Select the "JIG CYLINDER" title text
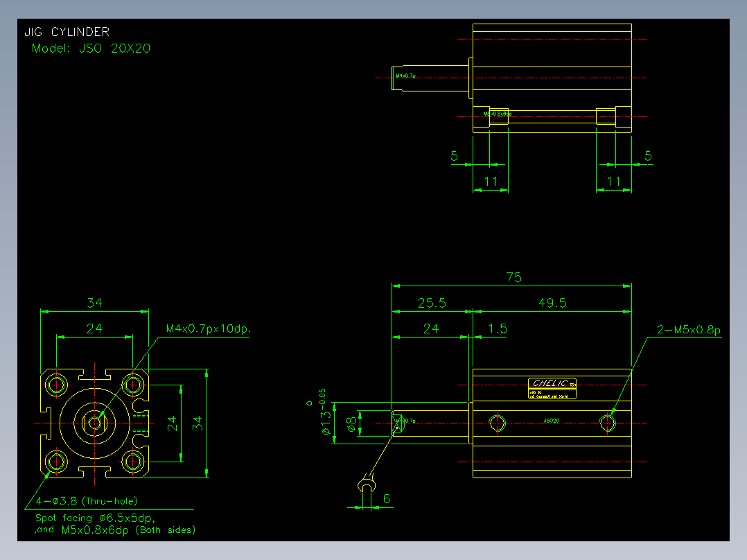 click(x=67, y=32)
